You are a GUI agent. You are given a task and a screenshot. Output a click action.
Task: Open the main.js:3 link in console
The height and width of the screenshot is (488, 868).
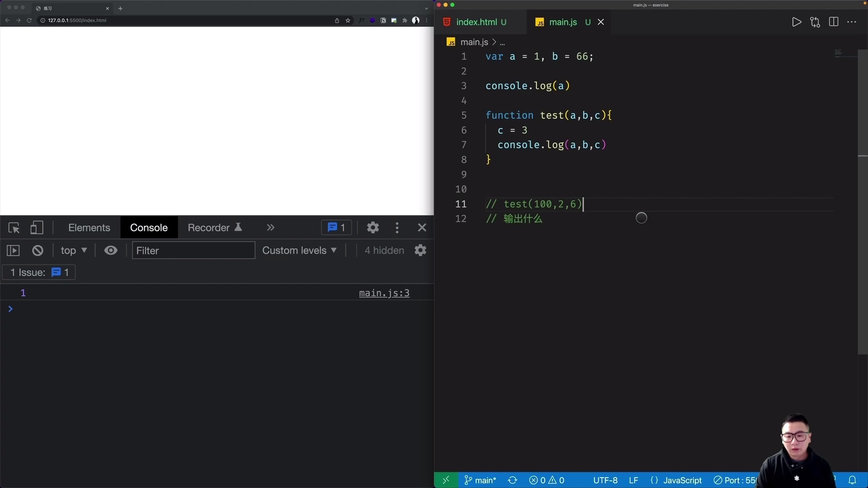[x=384, y=293]
